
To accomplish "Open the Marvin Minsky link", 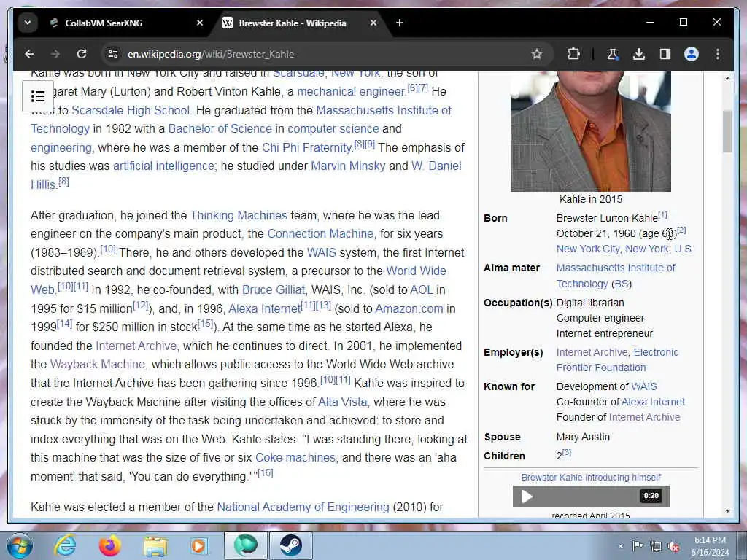I will pos(348,166).
